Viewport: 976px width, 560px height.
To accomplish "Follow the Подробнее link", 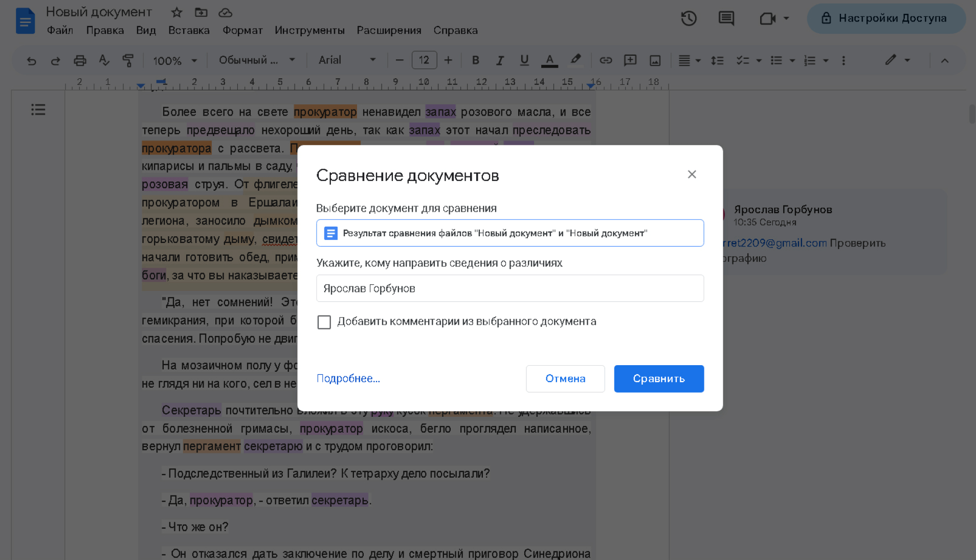I will [x=348, y=378].
